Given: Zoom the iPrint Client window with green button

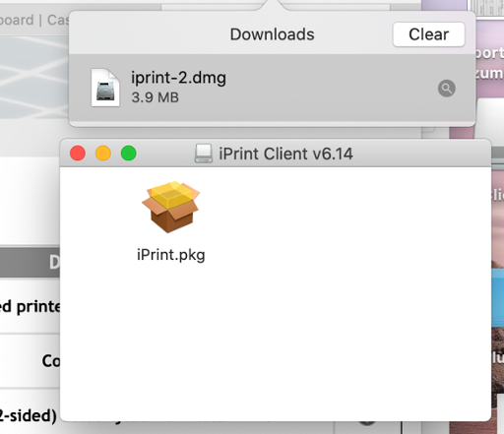Looking at the screenshot, I should [x=129, y=154].
